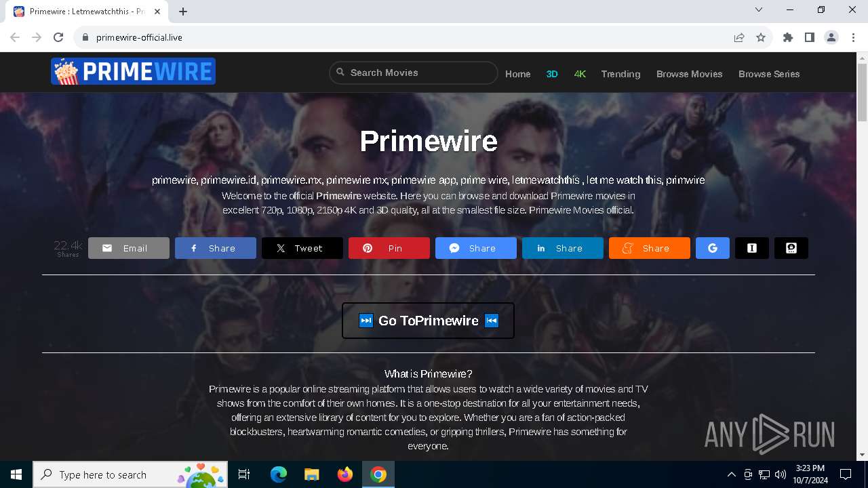Viewport: 868px width, 488px height.
Task: Open the tab search chevron
Action: [759, 9]
